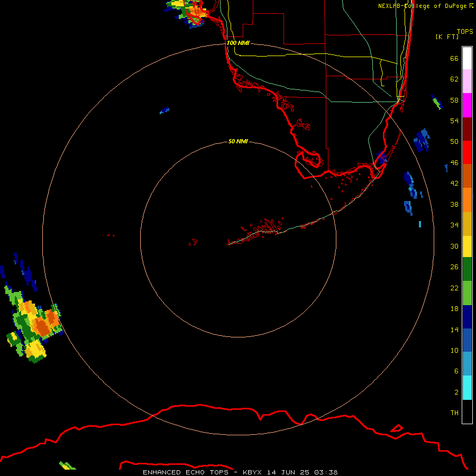Click the magenta legend swatch
Image resolution: width=476 pixels, height=476 pixels.
467,105
